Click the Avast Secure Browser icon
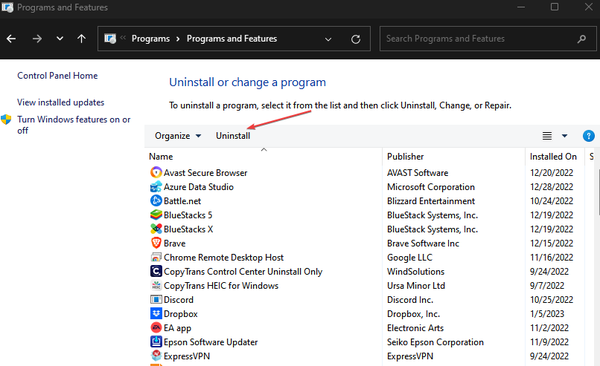Image resolution: width=600 pixels, height=366 pixels. (x=156, y=173)
